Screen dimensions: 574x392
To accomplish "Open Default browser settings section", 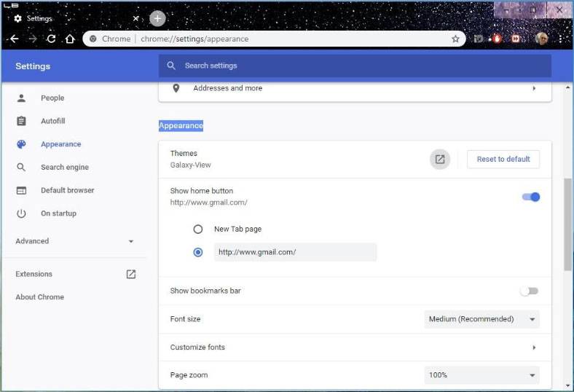I will tap(67, 190).
